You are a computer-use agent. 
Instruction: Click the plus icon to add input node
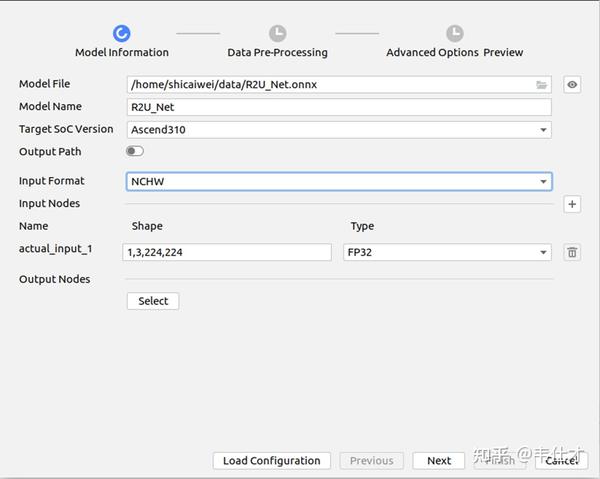pos(572,204)
